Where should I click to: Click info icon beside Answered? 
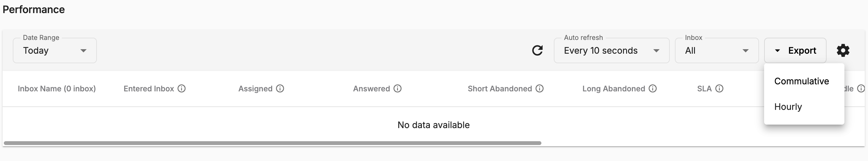[398, 88]
